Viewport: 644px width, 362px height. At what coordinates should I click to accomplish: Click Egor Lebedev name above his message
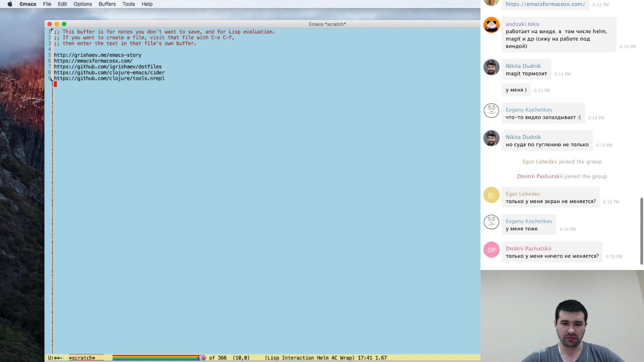click(523, 194)
